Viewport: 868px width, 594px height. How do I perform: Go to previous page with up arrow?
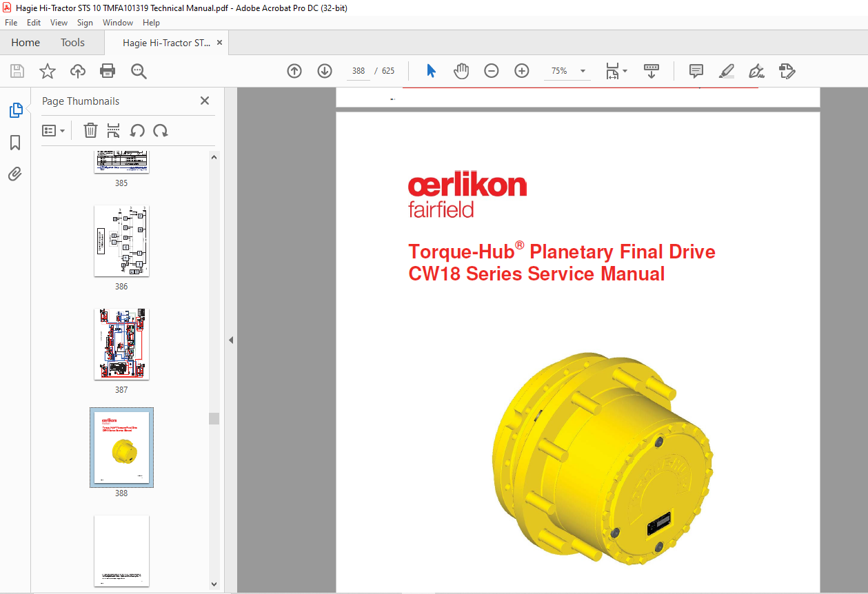[294, 71]
